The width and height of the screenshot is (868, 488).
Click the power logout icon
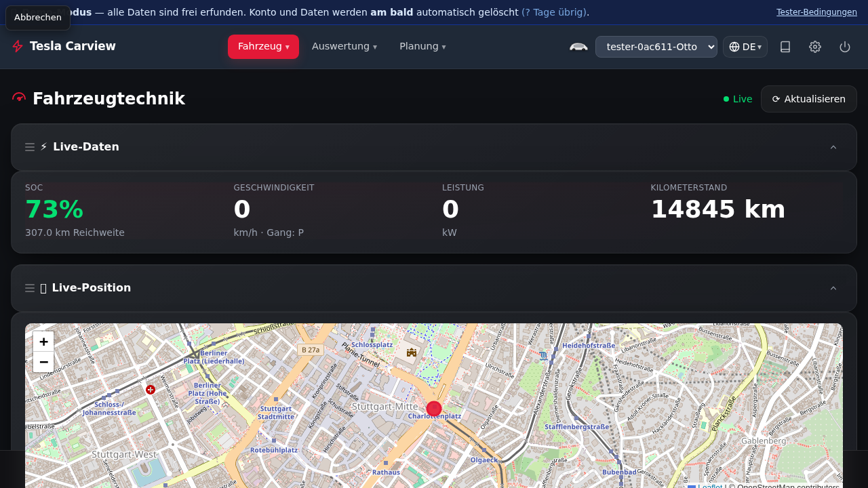[x=845, y=47]
